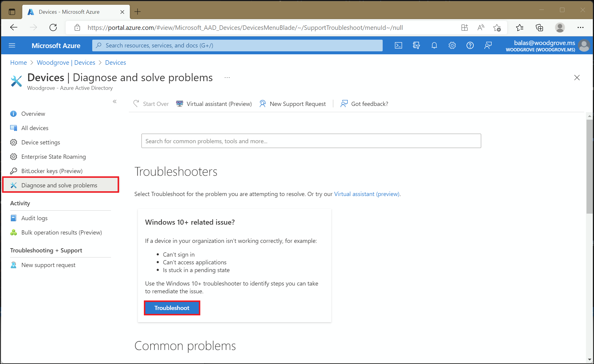Select Diagnose and solve problems
The width and height of the screenshot is (594, 364).
[x=61, y=185]
